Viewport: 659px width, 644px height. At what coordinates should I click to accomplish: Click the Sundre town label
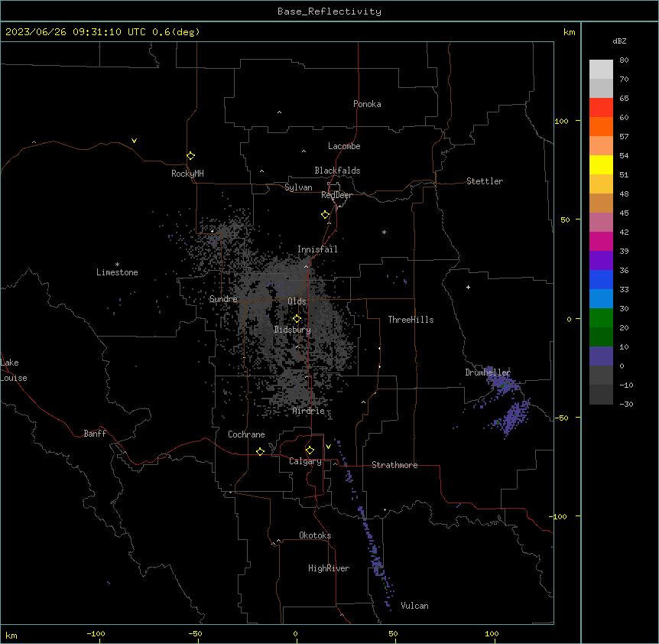point(223,299)
